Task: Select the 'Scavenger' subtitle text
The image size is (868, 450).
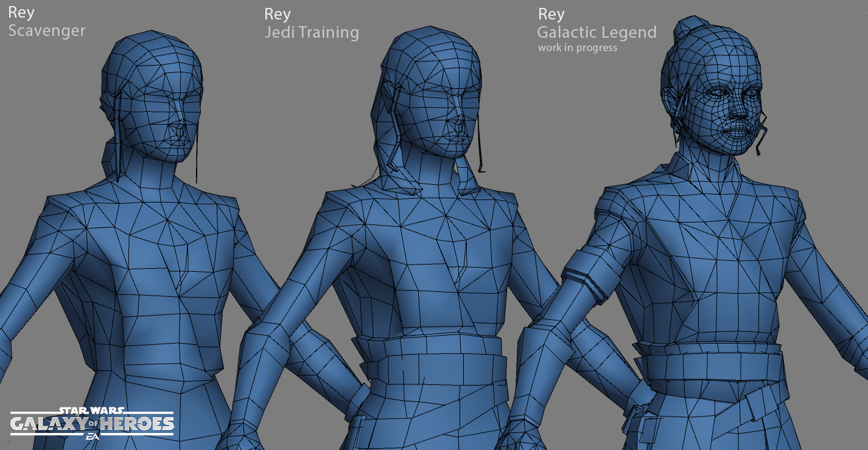Action: (47, 30)
